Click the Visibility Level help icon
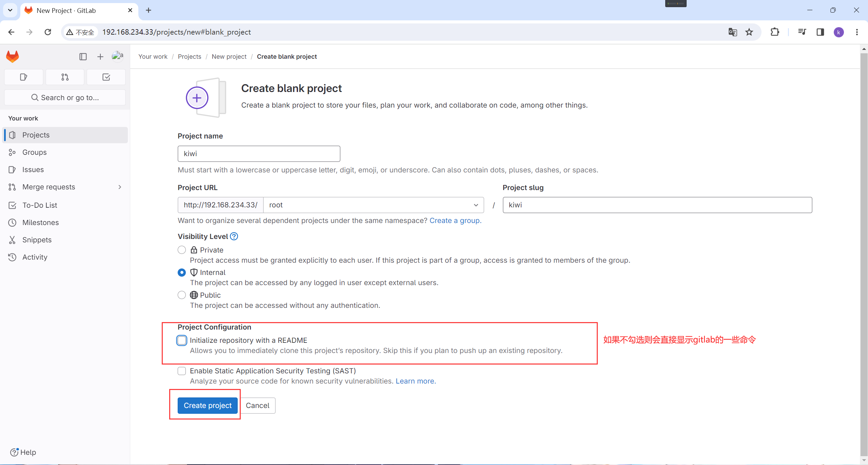 234,236
